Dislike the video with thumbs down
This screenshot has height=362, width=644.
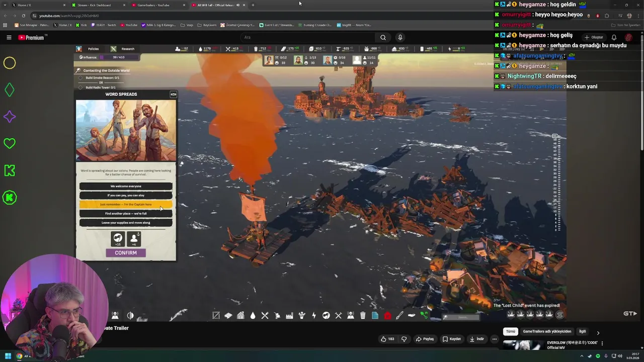[x=404, y=339]
